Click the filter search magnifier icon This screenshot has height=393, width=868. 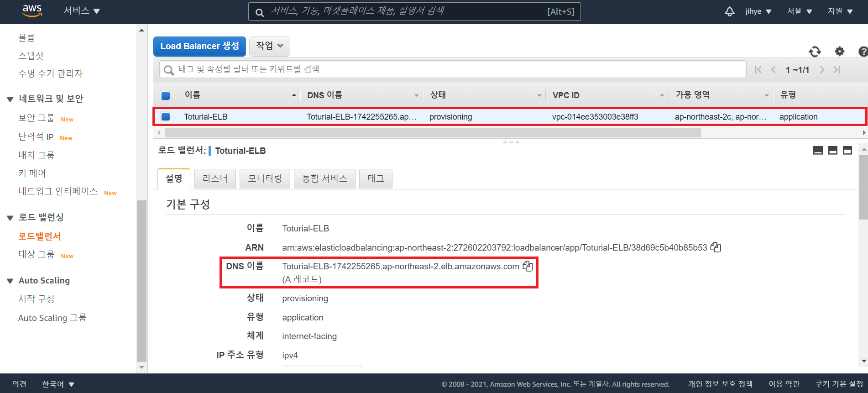(x=169, y=70)
